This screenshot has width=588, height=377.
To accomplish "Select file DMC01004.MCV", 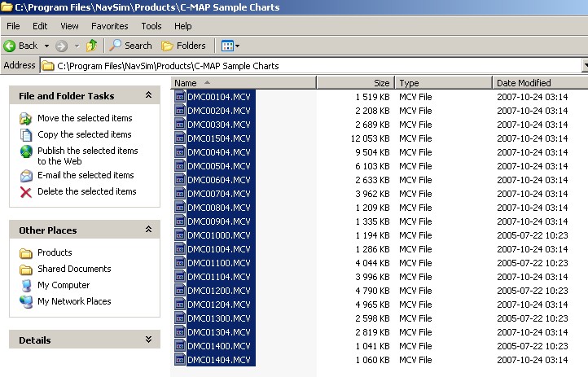I will (x=218, y=249).
